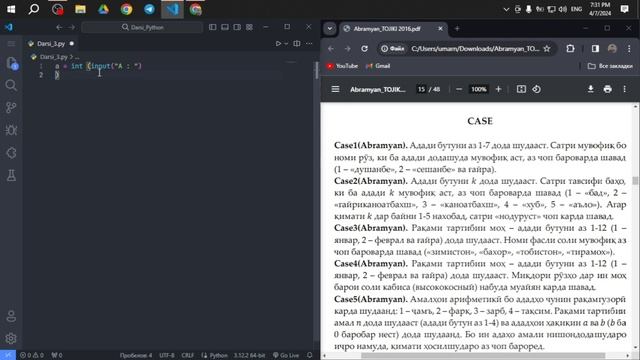Open the remote window status bar button
Viewport: 640px width, 360px height.
coord(8,355)
